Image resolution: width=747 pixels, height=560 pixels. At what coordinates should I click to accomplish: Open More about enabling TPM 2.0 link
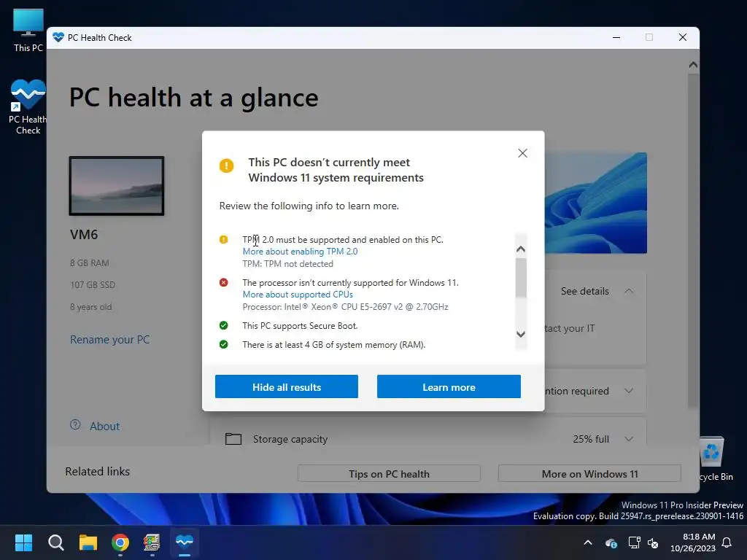point(300,252)
